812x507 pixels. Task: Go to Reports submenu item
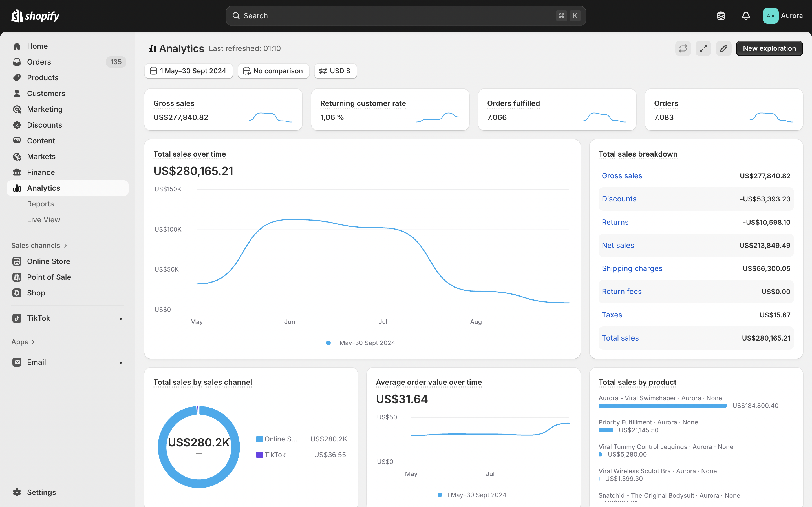pos(40,204)
